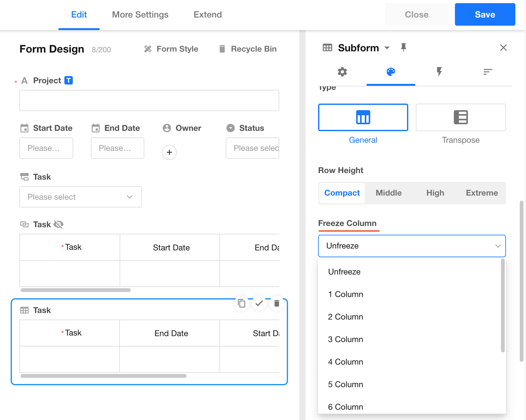Select the General subform type

(x=363, y=117)
